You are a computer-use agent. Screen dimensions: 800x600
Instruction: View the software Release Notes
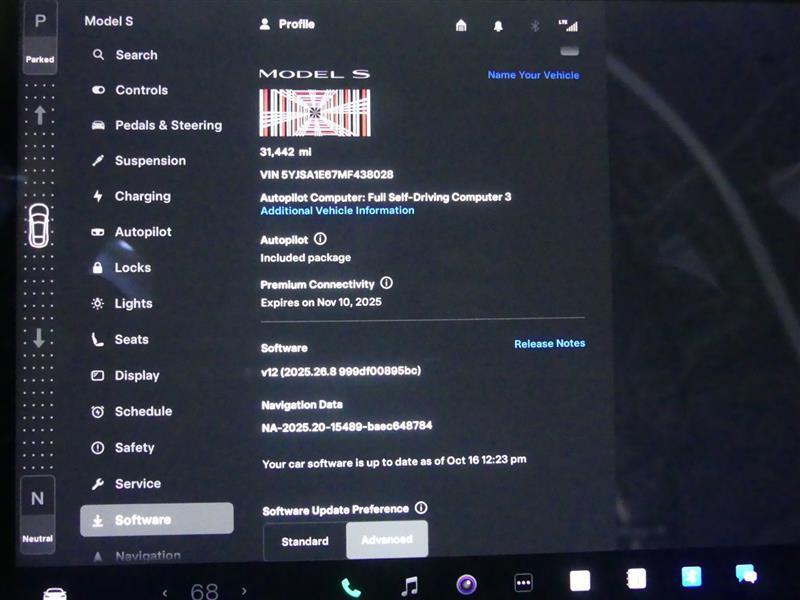click(x=549, y=343)
